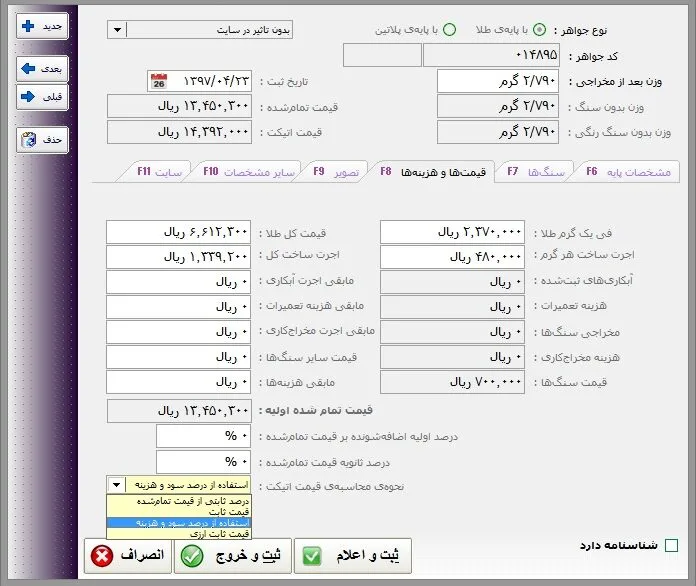
Task: Click the top قیمت تمام‌شده field
Action: (179, 107)
